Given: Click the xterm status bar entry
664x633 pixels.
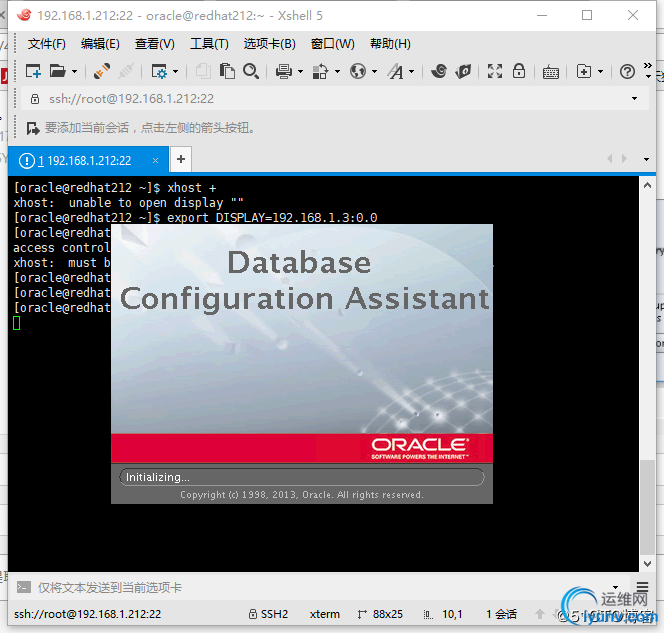Looking at the screenshot, I should (324, 614).
